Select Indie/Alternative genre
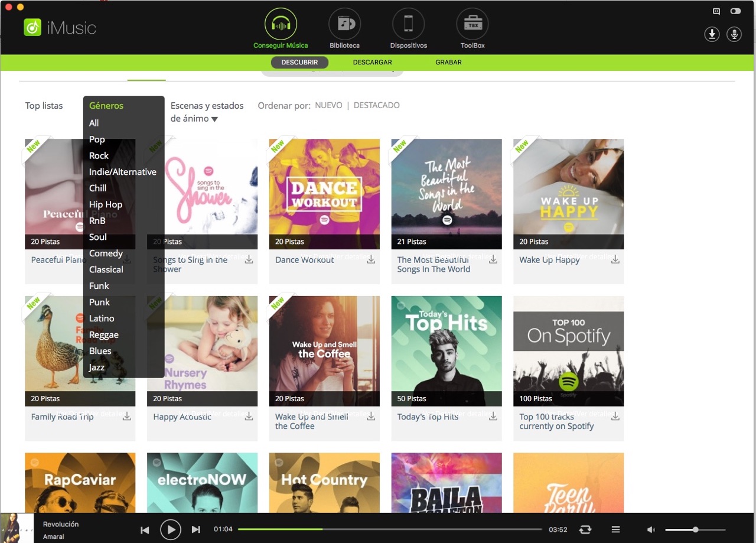Screen dimensions: 756x543 click(123, 172)
